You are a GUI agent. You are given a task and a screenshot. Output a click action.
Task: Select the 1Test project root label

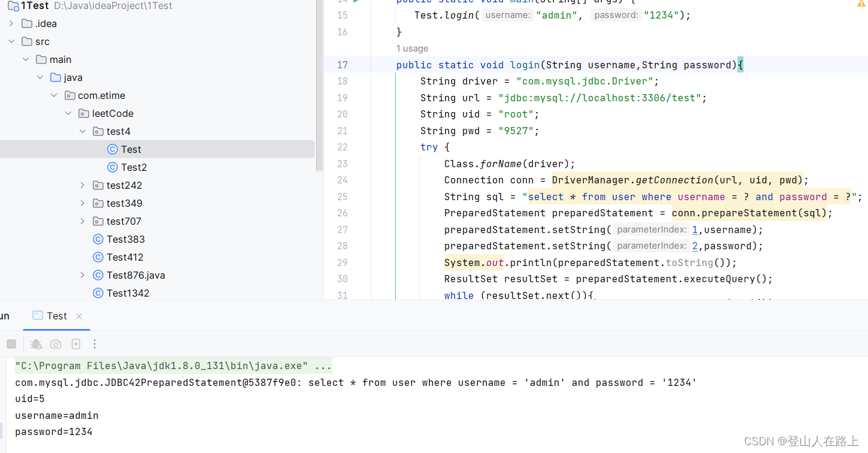click(x=35, y=5)
